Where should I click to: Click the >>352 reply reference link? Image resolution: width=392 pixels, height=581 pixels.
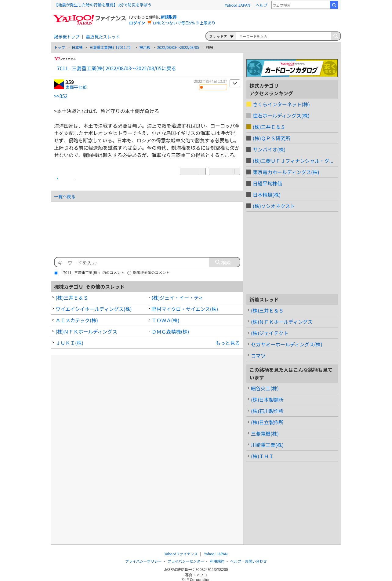click(61, 96)
